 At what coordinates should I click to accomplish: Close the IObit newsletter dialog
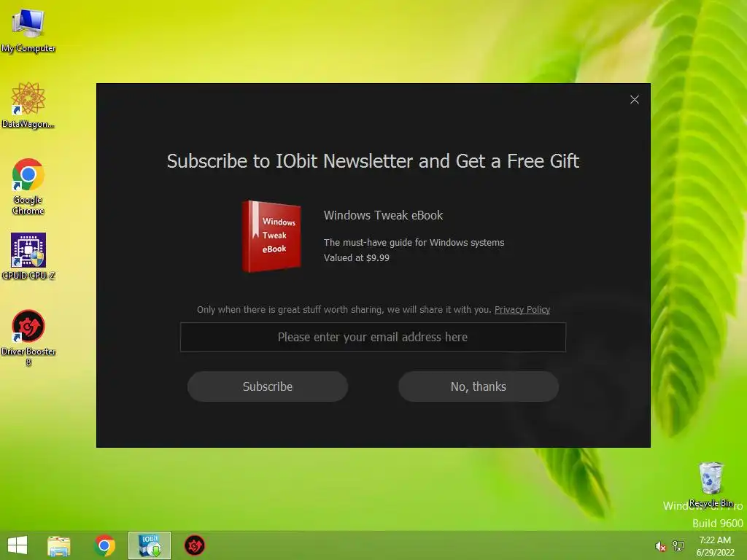pyautogui.click(x=634, y=99)
